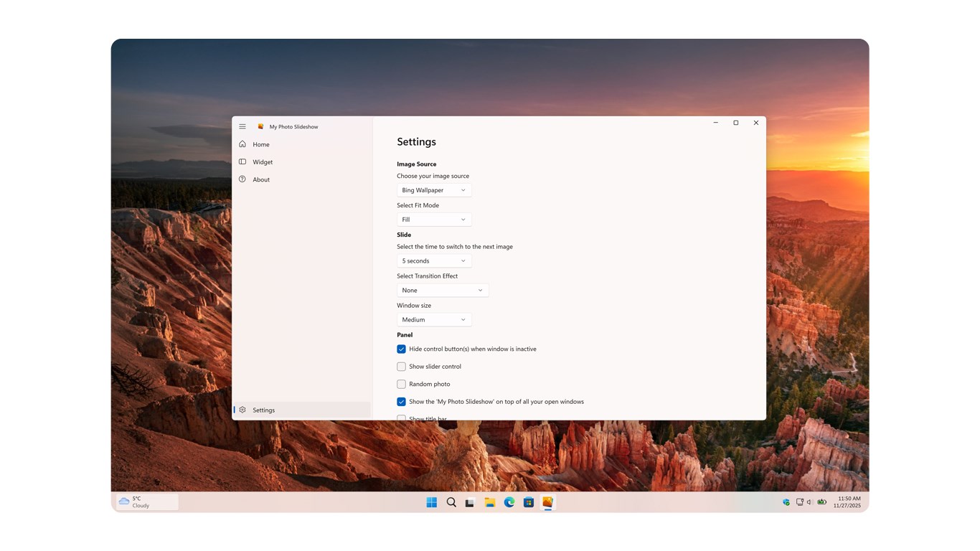The width and height of the screenshot is (980, 551).
Task: Enable the Random photo option
Action: pyautogui.click(x=401, y=384)
